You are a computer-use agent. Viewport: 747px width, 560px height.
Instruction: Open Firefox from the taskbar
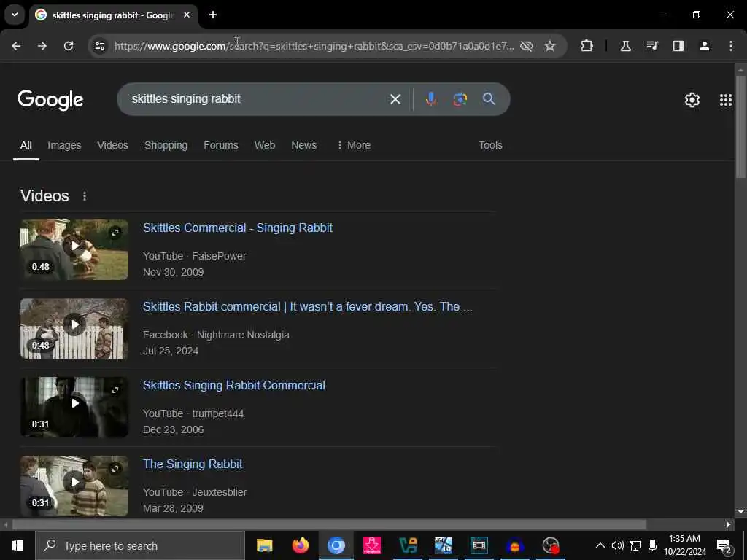point(300,545)
